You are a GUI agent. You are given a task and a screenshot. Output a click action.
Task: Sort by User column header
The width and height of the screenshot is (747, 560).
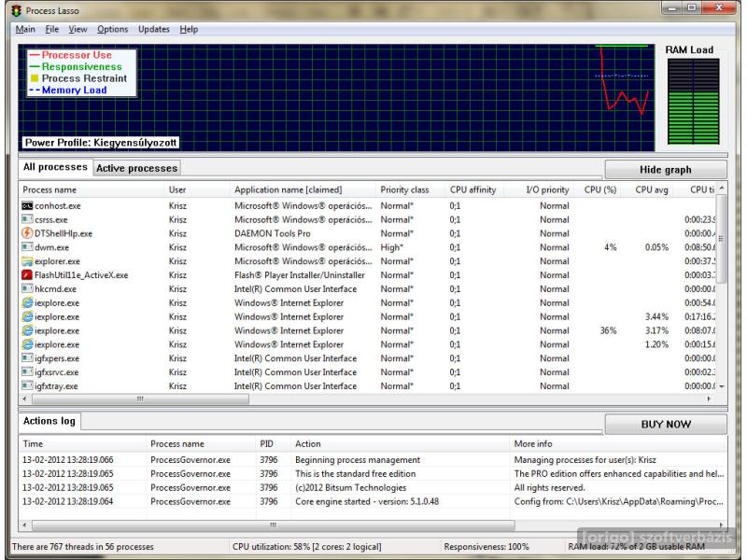click(x=197, y=190)
